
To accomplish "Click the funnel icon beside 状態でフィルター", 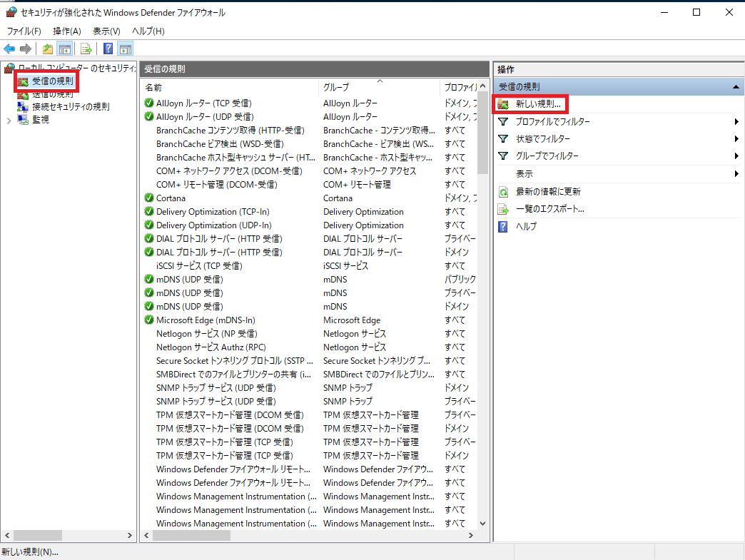I will [x=503, y=138].
